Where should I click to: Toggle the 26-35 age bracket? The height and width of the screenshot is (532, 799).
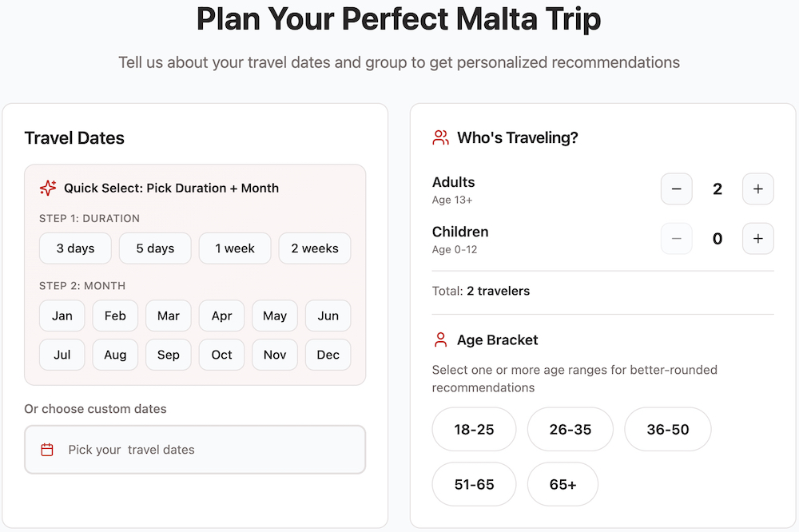click(x=570, y=430)
